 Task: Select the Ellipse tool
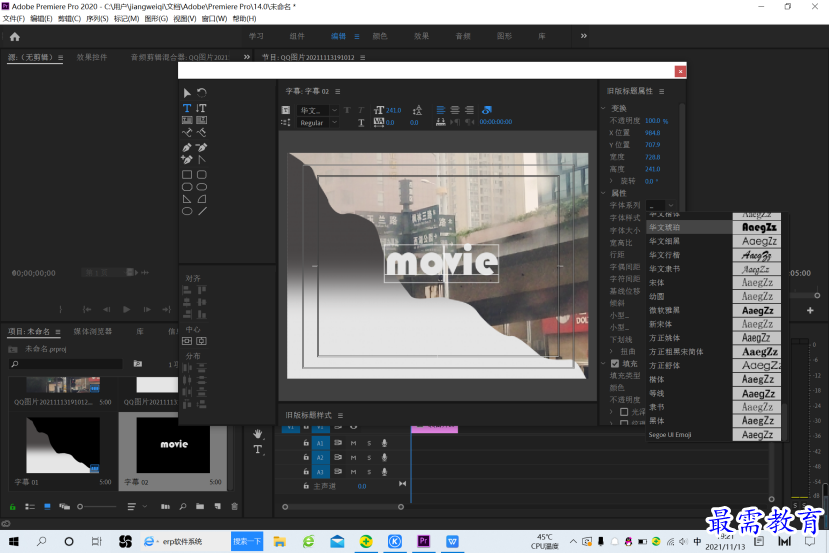[187, 211]
